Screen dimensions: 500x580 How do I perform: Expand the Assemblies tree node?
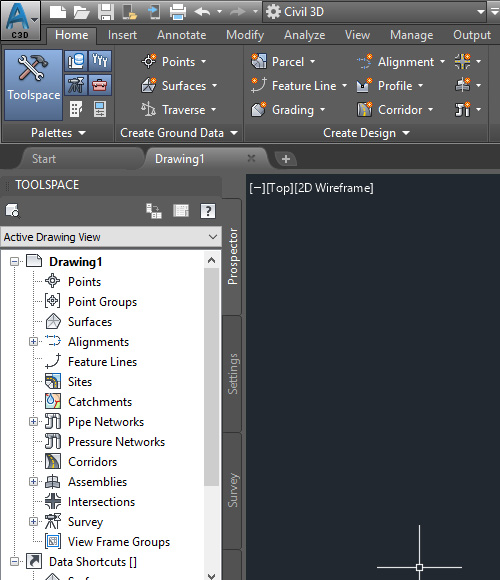click(33, 481)
